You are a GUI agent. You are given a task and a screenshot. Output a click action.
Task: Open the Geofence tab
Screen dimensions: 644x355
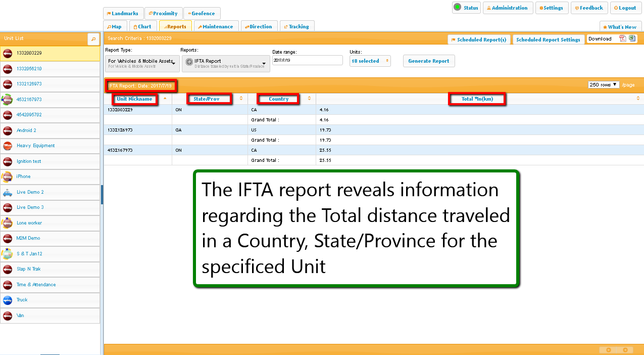pos(202,14)
